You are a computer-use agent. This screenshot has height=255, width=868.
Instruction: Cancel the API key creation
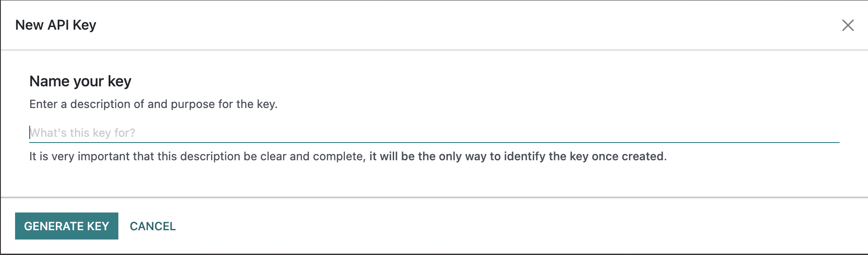click(152, 226)
